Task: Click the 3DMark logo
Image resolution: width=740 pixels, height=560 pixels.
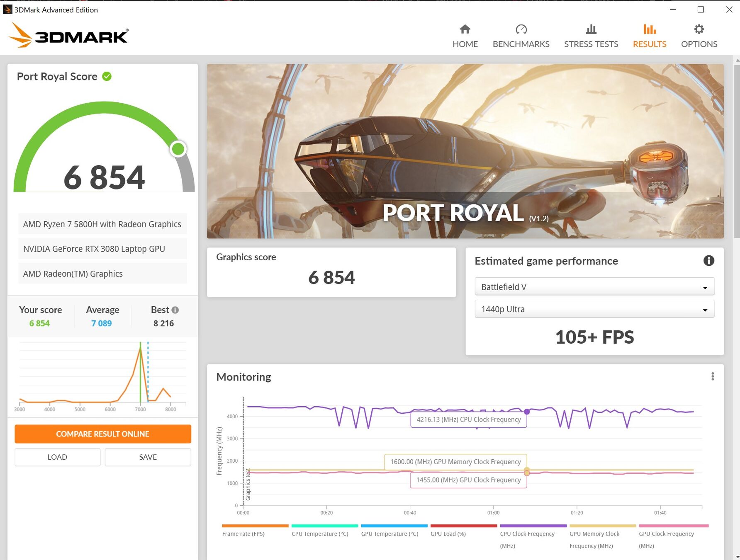Action: (x=68, y=35)
